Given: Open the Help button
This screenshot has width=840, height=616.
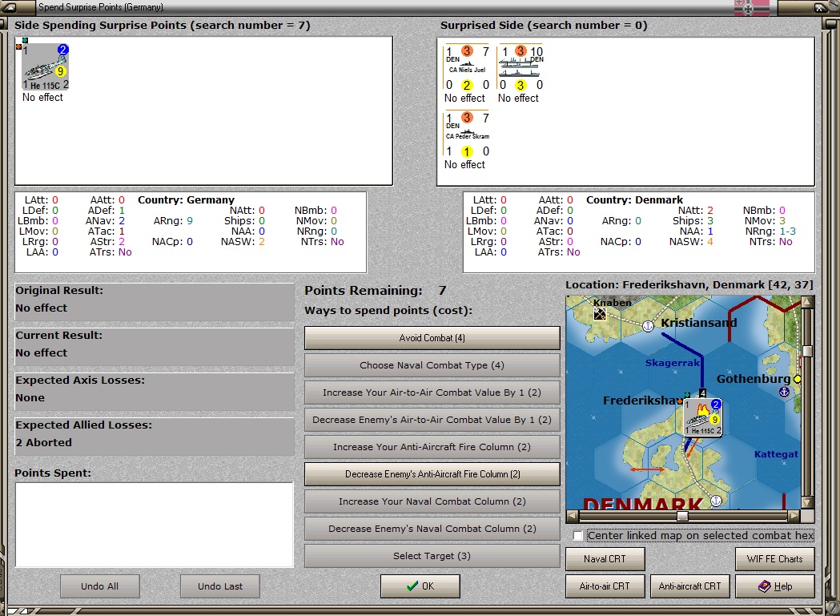Looking at the screenshot, I should pos(774,586).
